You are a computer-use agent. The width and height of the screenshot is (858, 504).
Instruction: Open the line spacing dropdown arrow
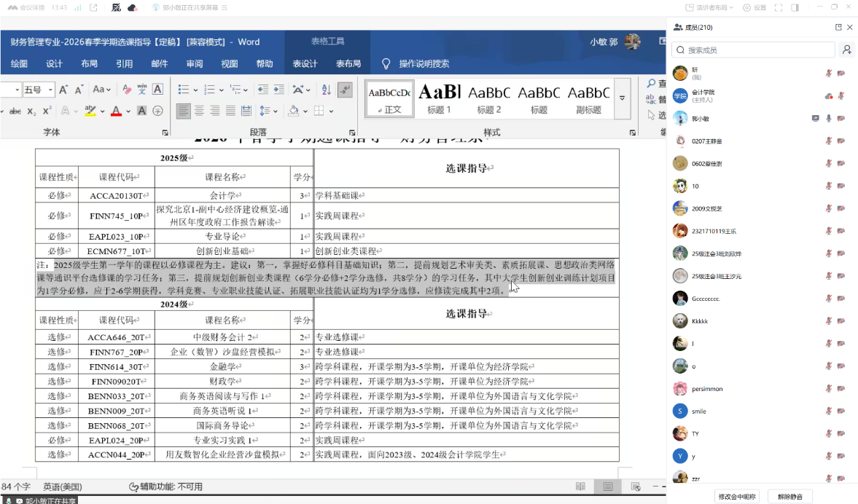coord(274,111)
